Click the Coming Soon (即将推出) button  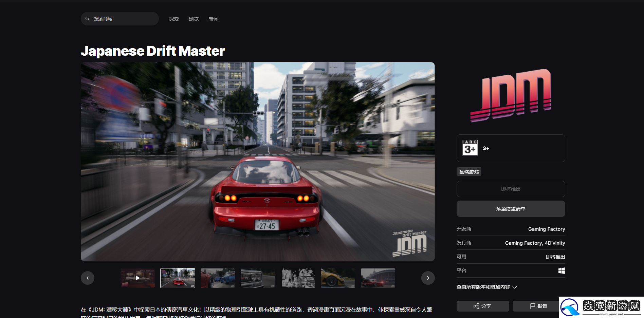click(x=511, y=189)
